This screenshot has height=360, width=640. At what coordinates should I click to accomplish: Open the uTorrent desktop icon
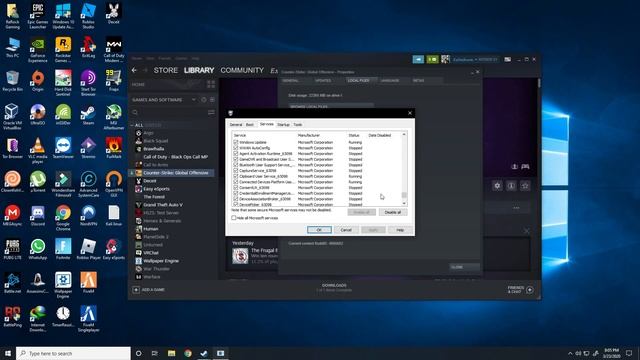click(x=38, y=182)
